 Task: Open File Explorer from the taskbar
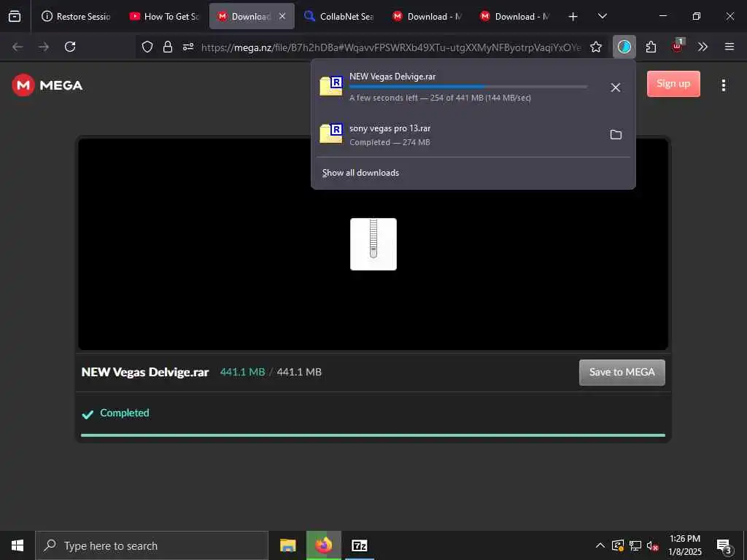[x=287, y=545]
